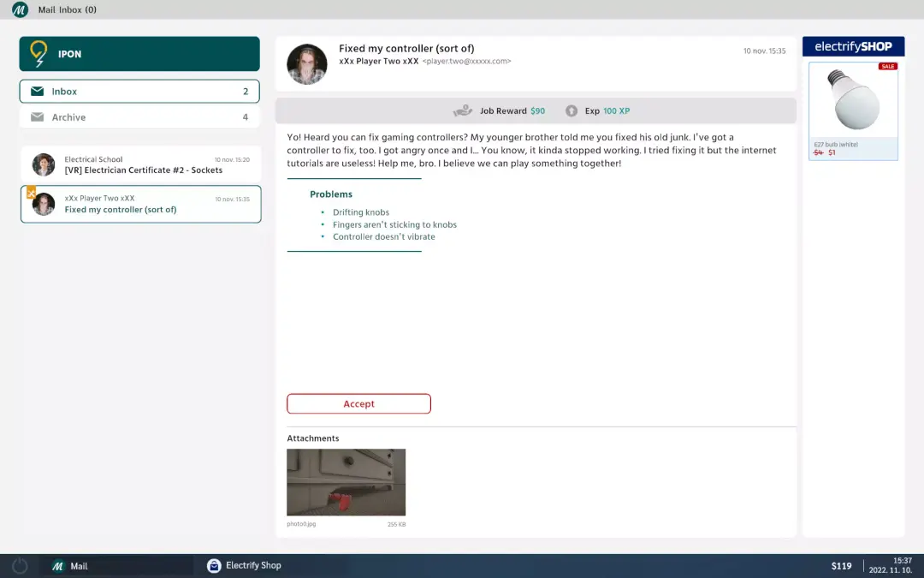Click the Inbox envelope icon

point(37,92)
